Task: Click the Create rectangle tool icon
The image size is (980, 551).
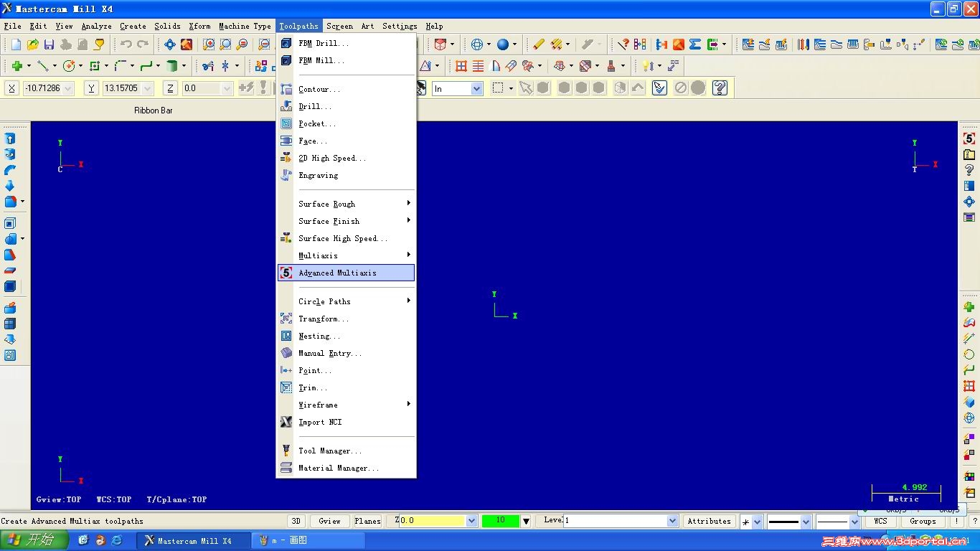Action: tap(95, 66)
